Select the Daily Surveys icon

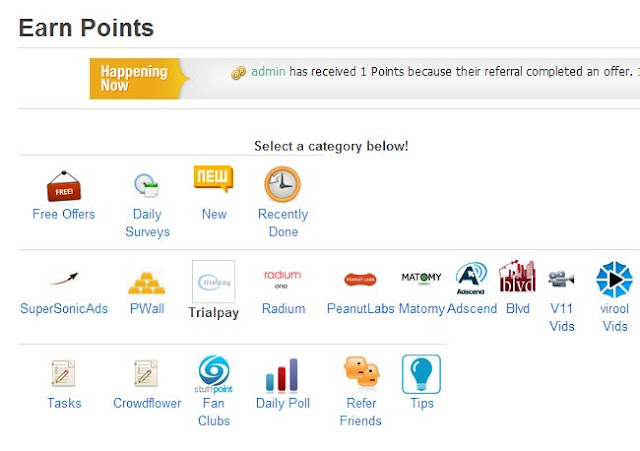click(x=147, y=186)
